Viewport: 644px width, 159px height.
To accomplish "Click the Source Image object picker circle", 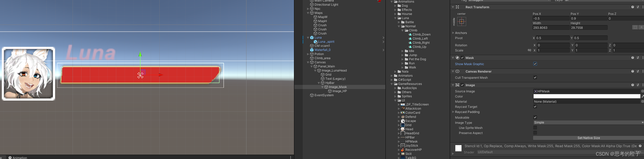I will [x=642, y=91].
